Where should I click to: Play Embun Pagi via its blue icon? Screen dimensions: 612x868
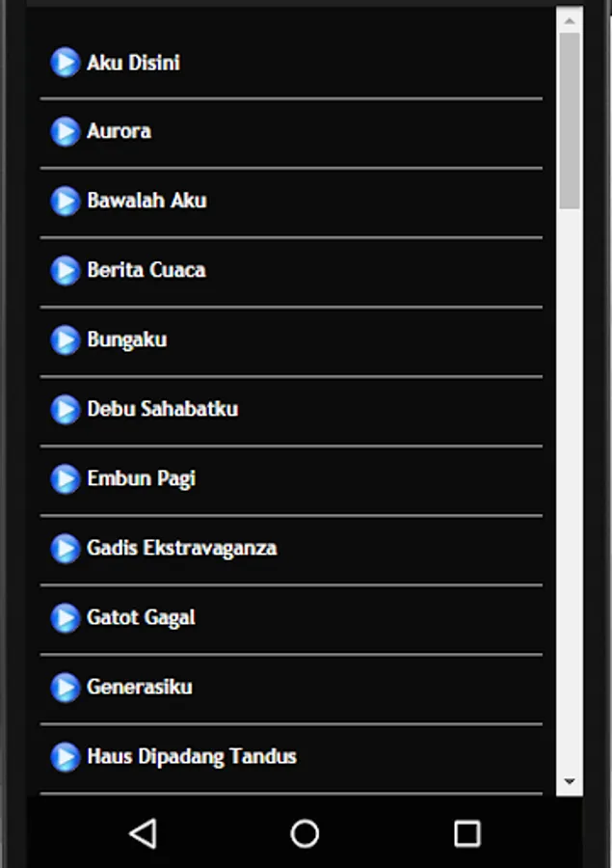pos(65,478)
